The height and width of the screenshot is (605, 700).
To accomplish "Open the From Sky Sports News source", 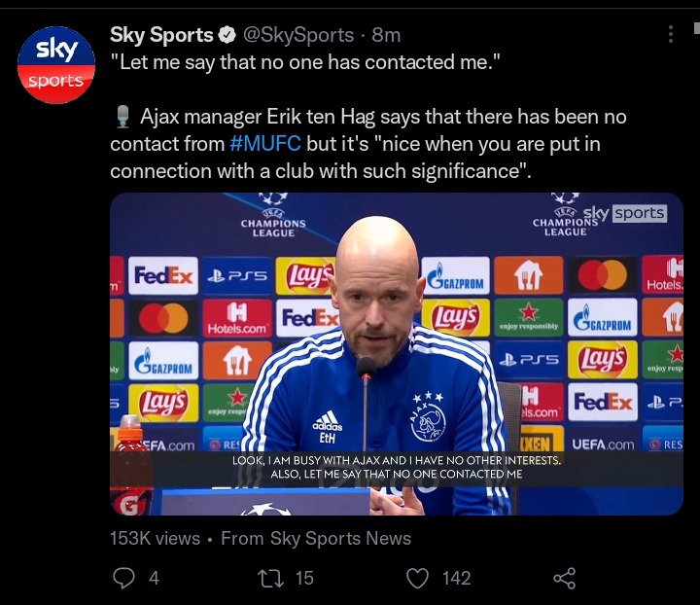I will coord(316,539).
